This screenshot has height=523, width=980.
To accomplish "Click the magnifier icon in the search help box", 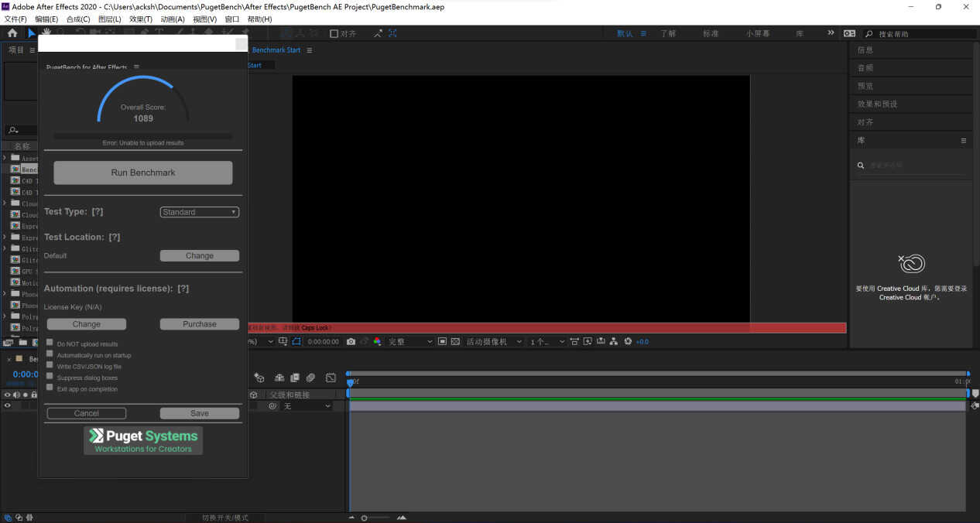I will point(869,34).
